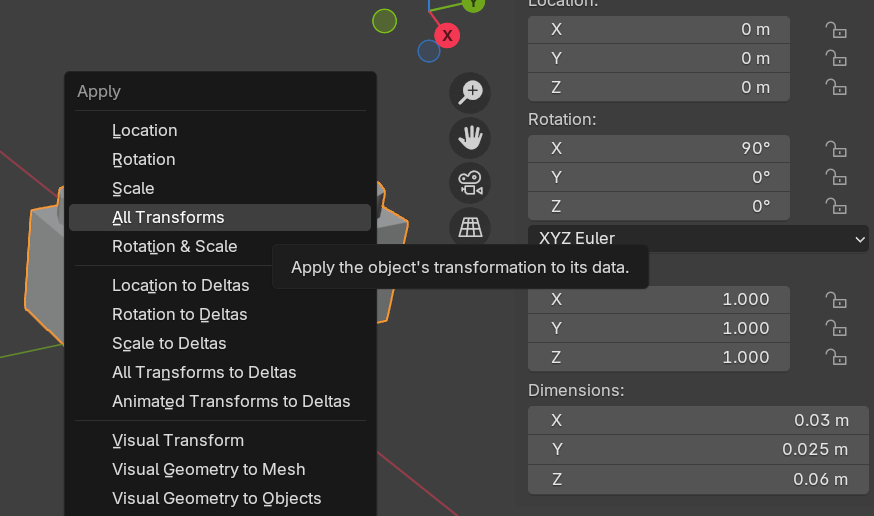Toggle the camera view icon
This screenshot has width=874, height=516.
[x=470, y=183]
